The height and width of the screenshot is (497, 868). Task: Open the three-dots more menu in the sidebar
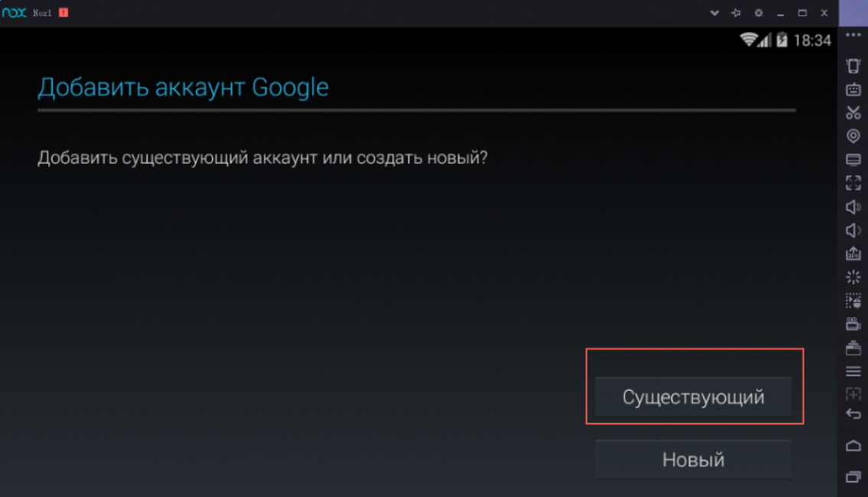[x=853, y=35]
